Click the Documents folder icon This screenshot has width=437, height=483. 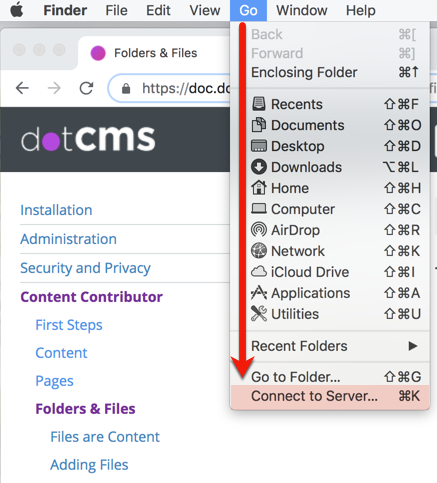coord(259,125)
